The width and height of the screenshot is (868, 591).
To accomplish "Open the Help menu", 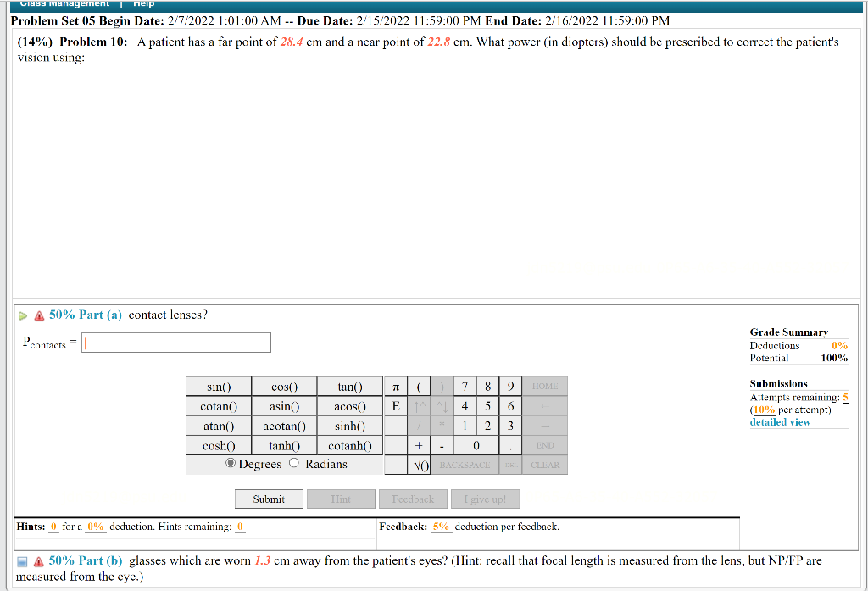I will click(142, 3).
